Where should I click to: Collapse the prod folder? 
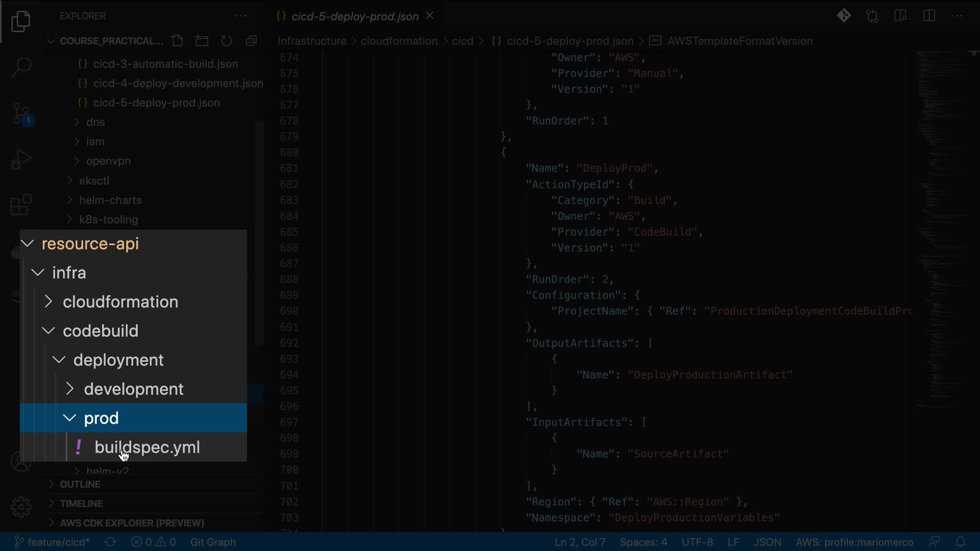(x=70, y=418)
